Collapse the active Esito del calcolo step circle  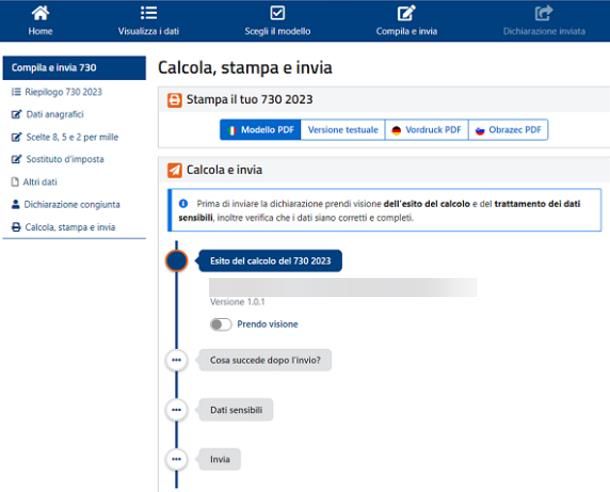pyautogui.click(x=176, y=261)
